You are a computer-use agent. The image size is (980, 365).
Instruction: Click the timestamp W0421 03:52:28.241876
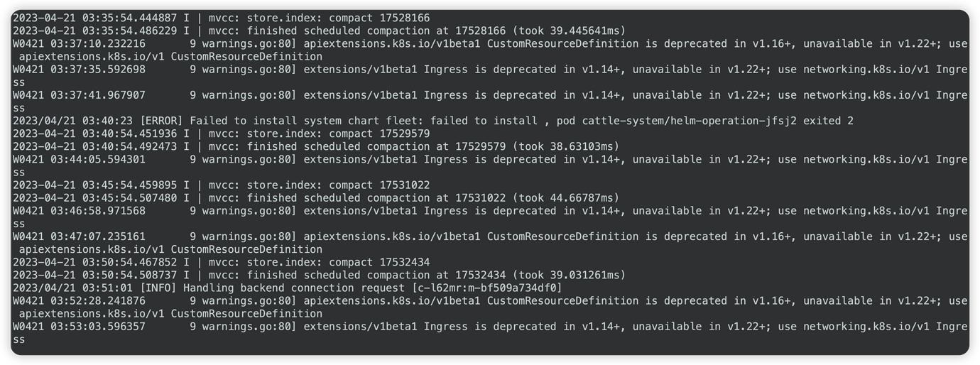[x=79, y=301]
